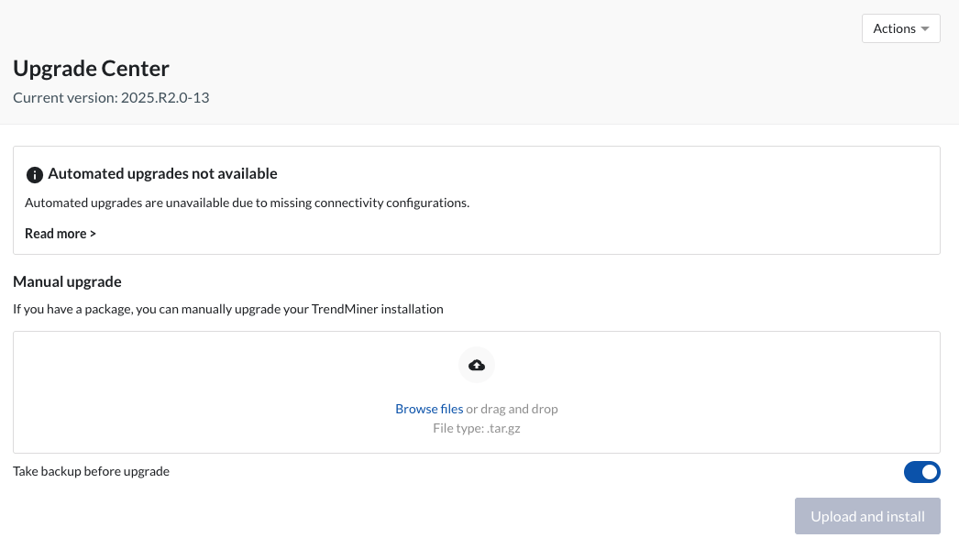Click the circular upload symbol in drop zone
The image size is (959, 560).
(476, 364)
